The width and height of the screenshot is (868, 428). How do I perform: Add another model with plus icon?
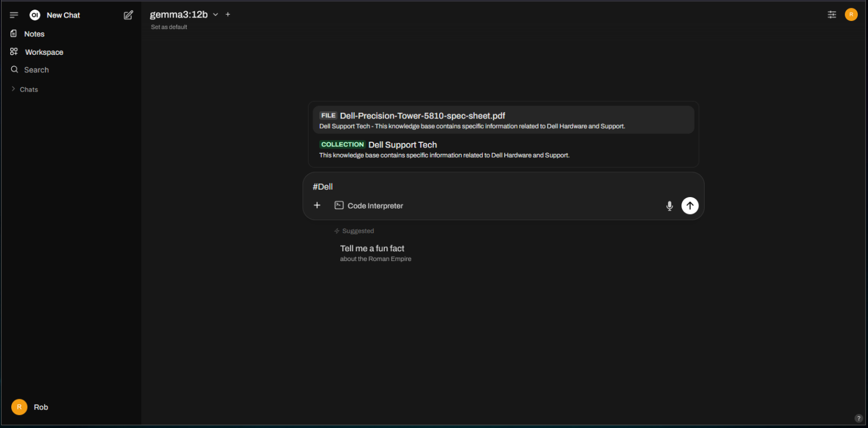click(228, 15)
